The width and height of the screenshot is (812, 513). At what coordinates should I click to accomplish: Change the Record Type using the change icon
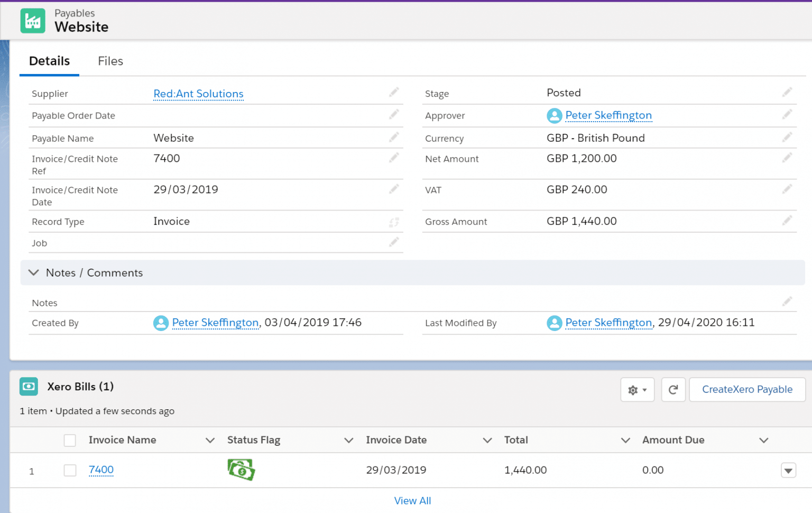pyautogui.click(x=394, y=221)
